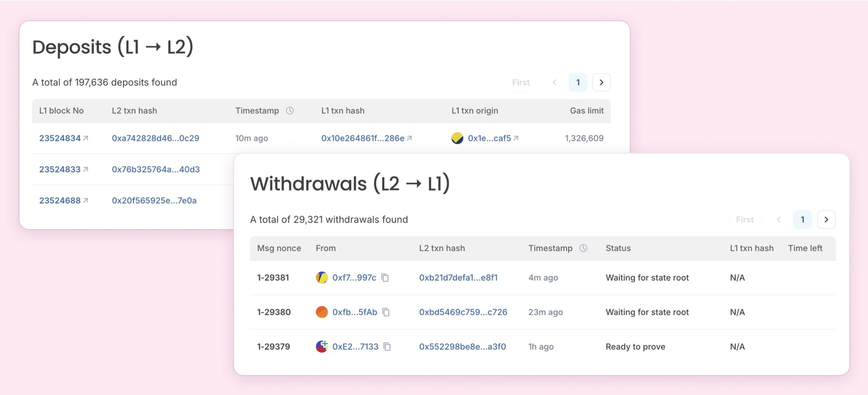Open L1 transaction 0x10e264861f...286e
868x395 pixels.
click(x=362, y=138)
